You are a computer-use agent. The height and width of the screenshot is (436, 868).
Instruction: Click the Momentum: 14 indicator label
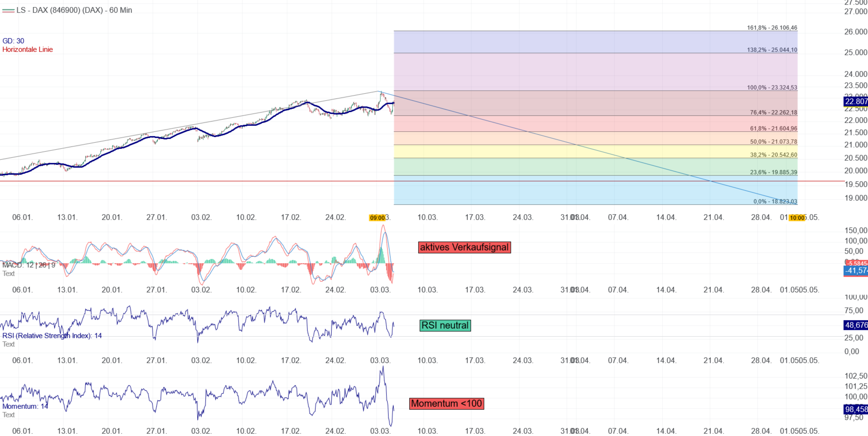click(25, 406)
